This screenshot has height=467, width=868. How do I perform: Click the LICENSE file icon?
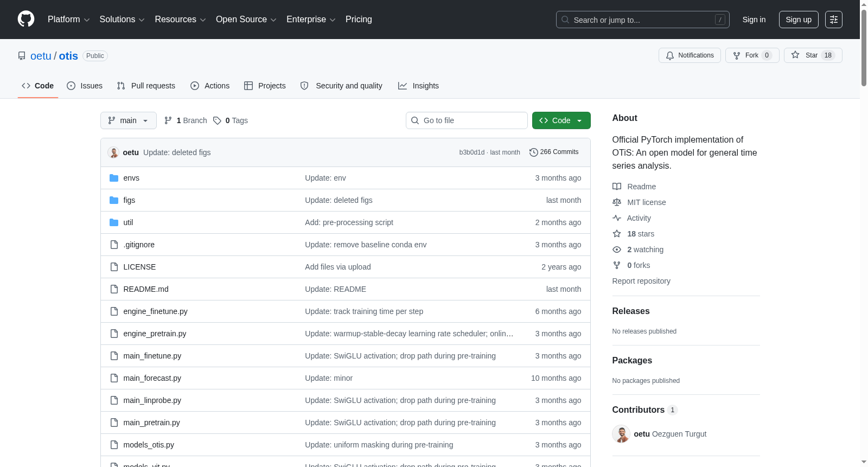[114, 267]
